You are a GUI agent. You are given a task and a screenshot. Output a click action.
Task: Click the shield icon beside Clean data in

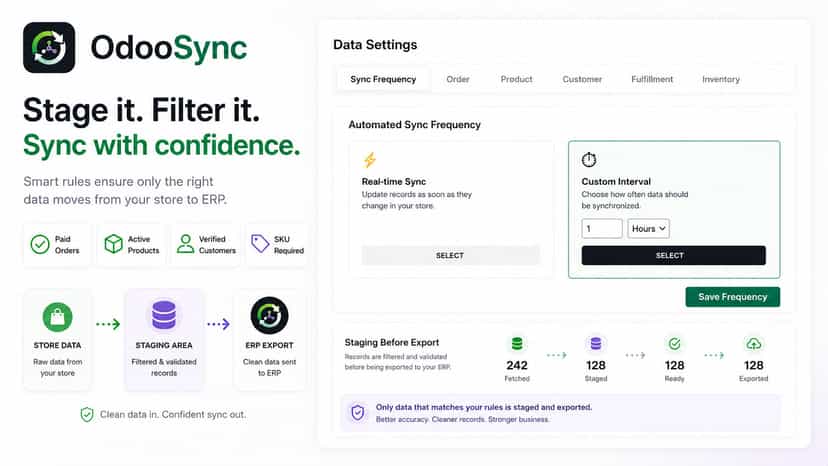[87, 415]
